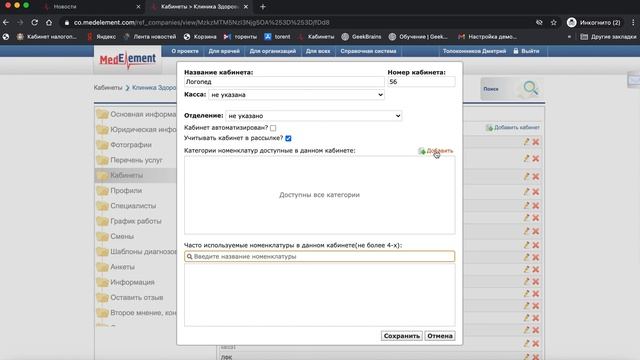
Task: Bookmark page with star icon
Action: pos(553,22)
